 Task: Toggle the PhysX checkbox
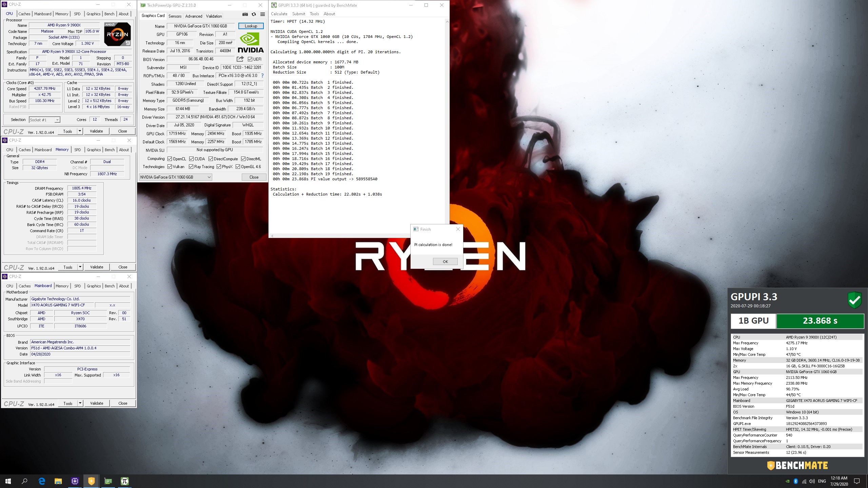coord(219,166)
